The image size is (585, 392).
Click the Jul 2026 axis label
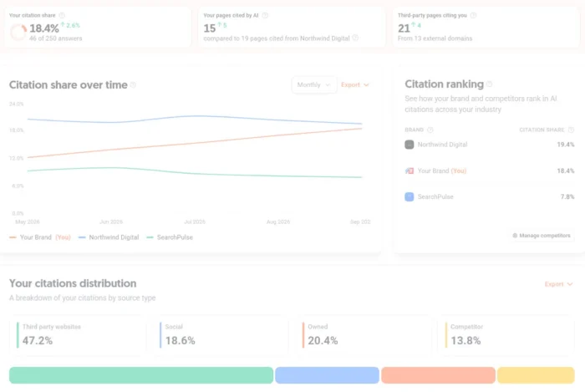(195, 221)
